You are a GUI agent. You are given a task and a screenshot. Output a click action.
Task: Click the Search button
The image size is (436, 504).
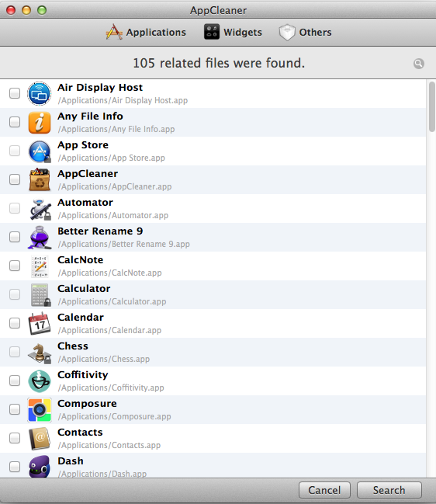point(389,490)
